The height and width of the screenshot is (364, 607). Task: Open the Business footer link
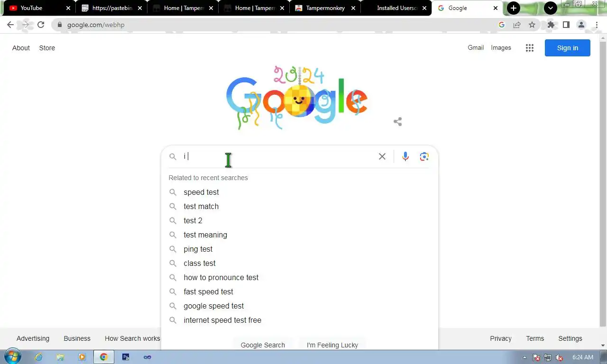(77, 338)
